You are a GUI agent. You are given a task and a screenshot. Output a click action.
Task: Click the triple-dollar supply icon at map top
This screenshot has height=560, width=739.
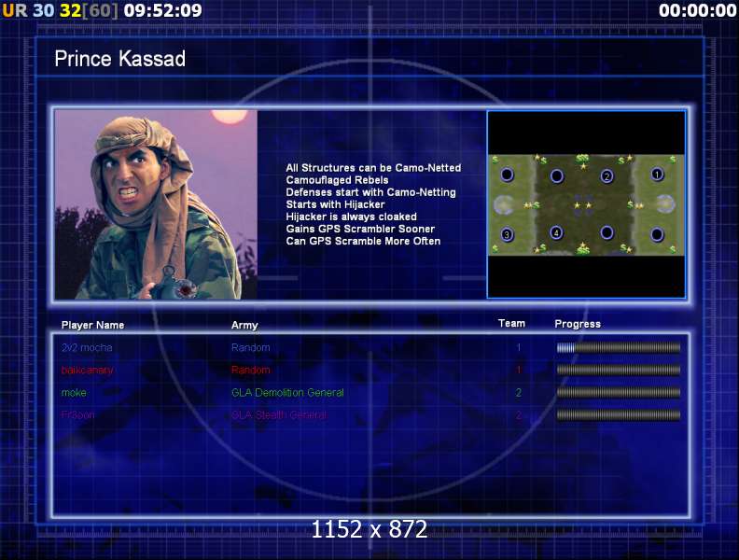coord(582,159)
